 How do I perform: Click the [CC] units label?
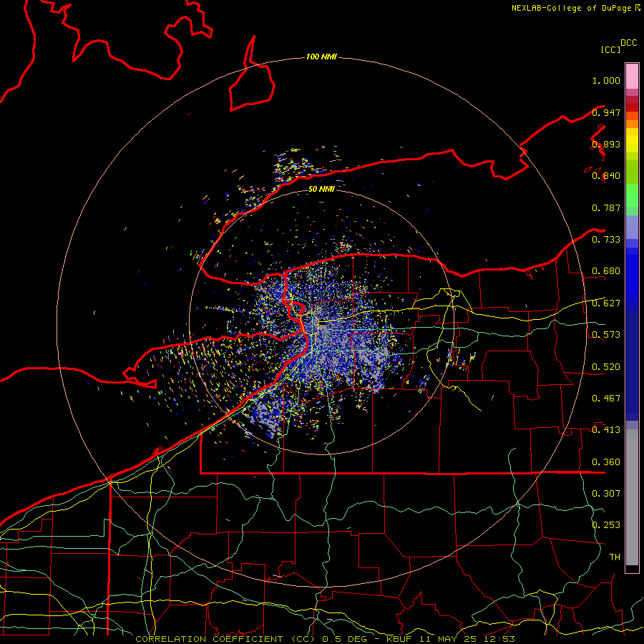(610, 49)
